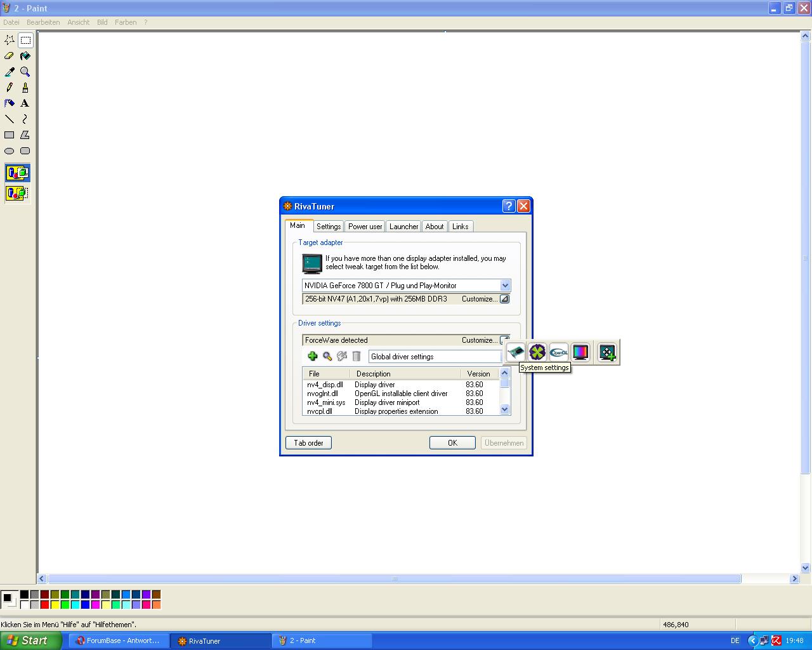Open the Bearbeiten menu
Viewport: 812px width, 650px height.
[x=43, y=22]
